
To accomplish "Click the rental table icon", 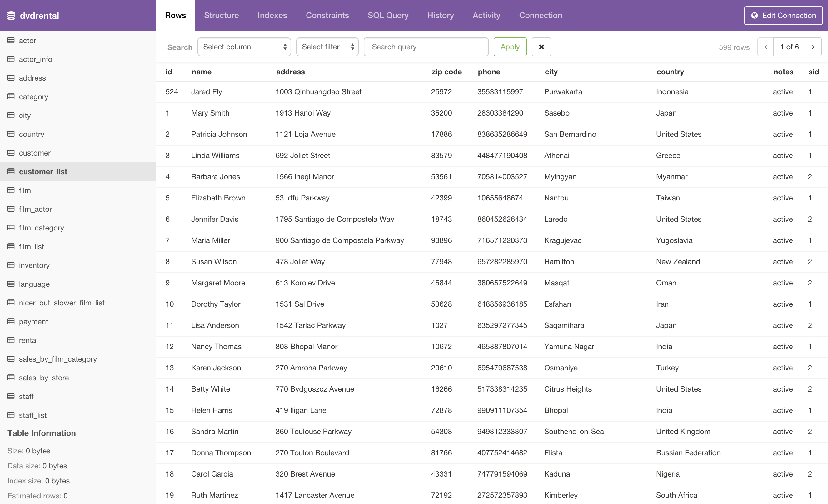I will coord(11,340).
